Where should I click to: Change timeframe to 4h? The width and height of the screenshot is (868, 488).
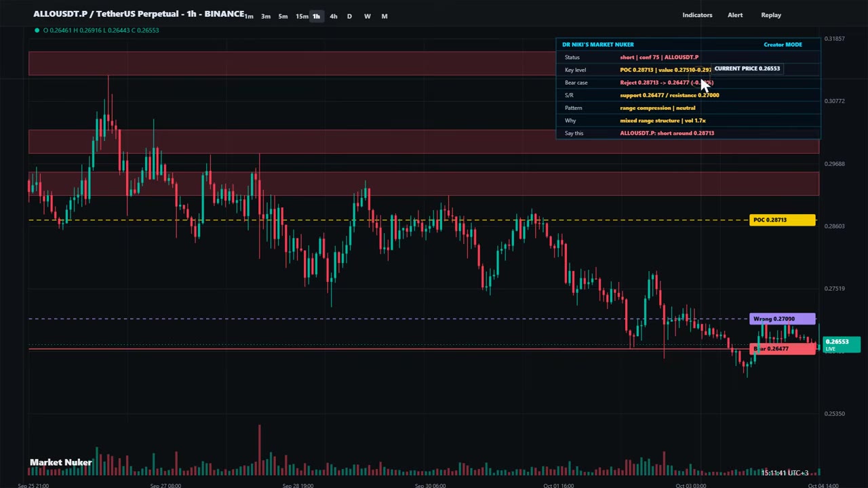[333, 16]
